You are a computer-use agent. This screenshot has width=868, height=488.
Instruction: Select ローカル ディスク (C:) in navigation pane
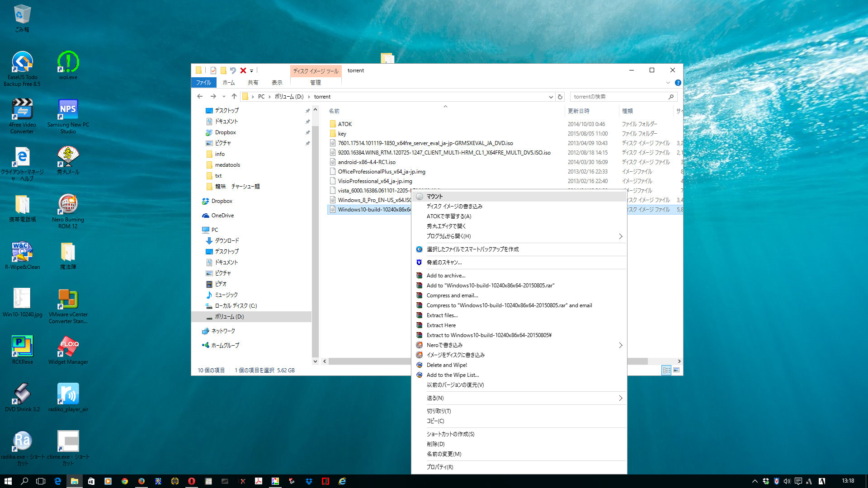236,306
